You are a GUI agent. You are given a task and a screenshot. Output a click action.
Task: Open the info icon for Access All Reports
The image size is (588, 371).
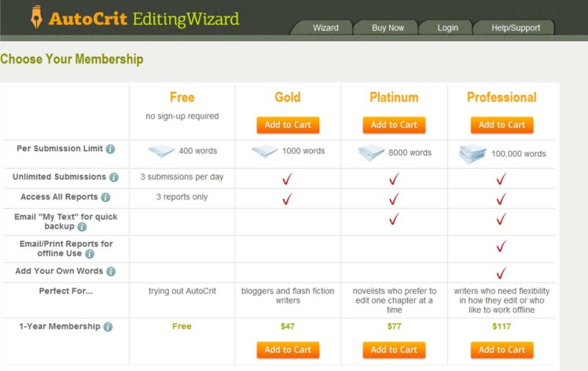point(105,197)
